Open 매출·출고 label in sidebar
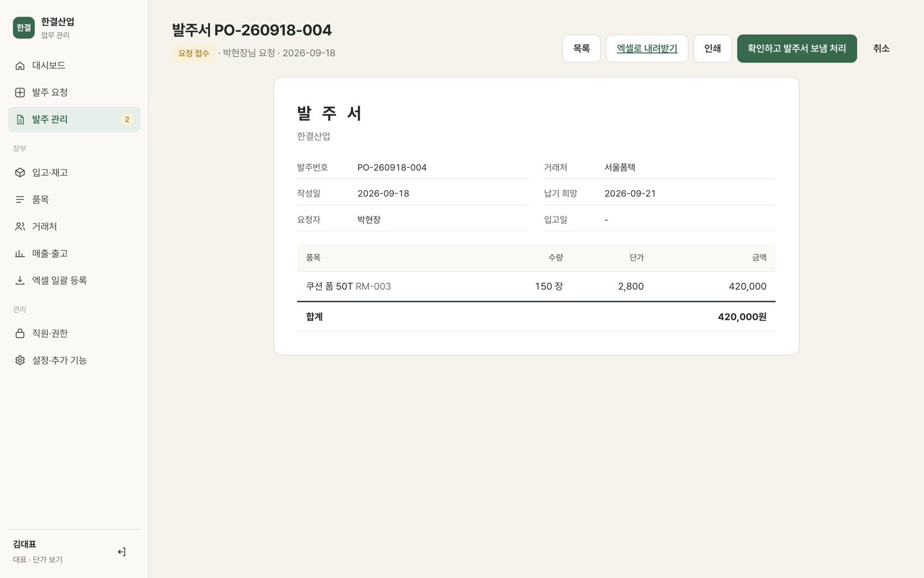Image resolution: width=924 pixels, height=578 pixels. [50, 253]
